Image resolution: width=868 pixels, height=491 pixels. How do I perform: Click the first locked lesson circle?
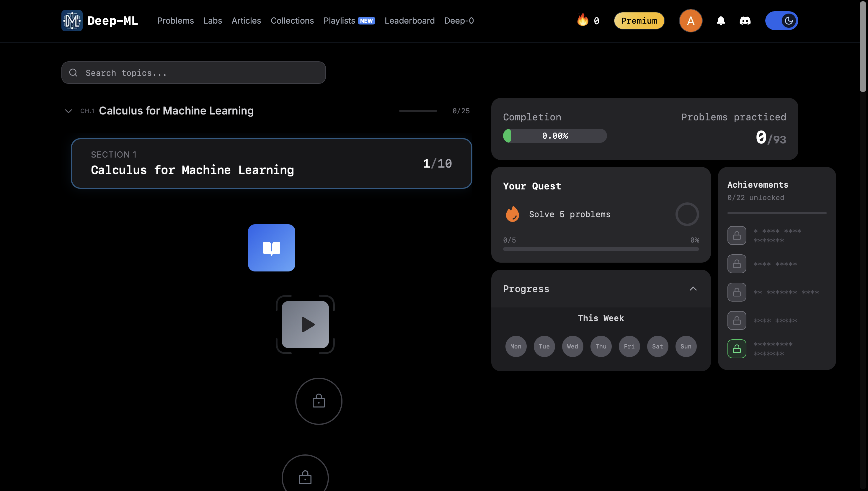click(x=319, y=401)
